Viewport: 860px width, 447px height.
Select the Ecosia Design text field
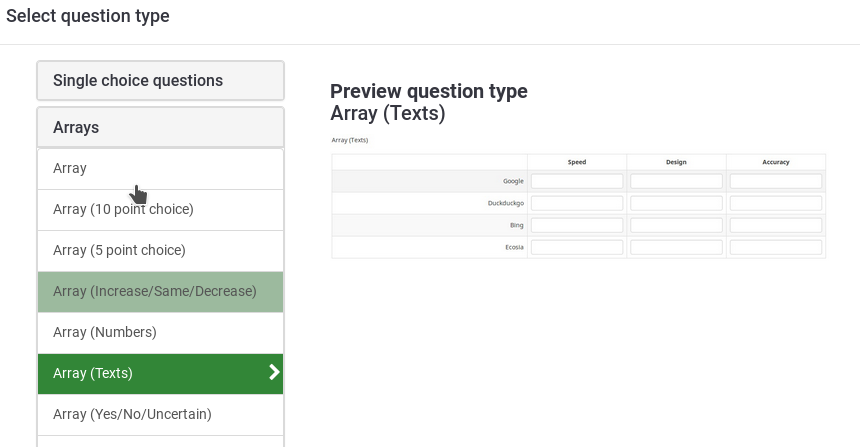click(676, 247)
